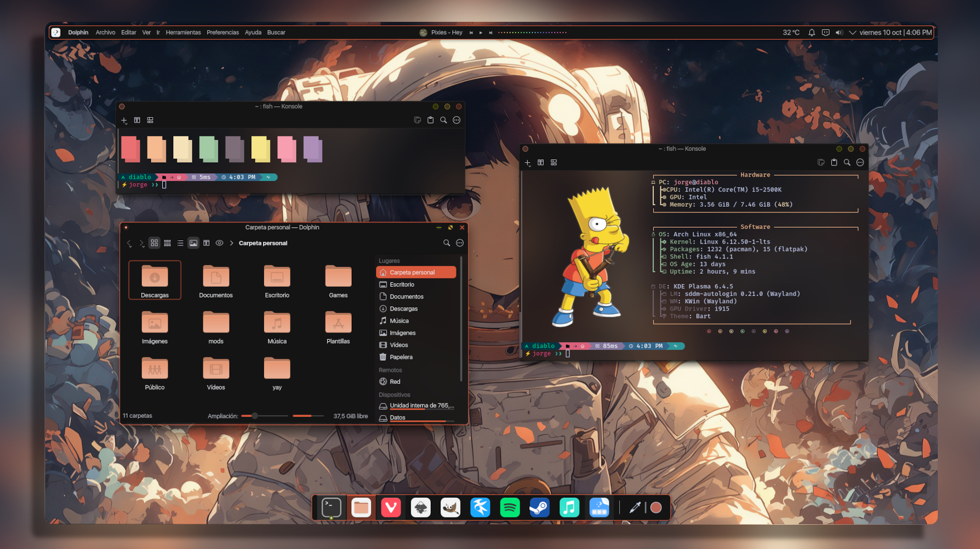Open Papelera in the Lugares sidebar
The image size is (980, 549).
[416, 357]
